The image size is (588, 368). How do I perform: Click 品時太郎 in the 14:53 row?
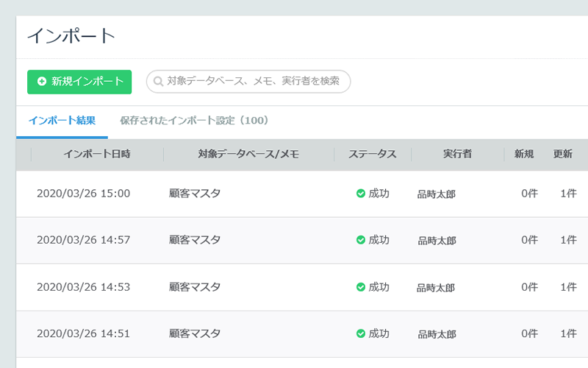click(436, 288)
